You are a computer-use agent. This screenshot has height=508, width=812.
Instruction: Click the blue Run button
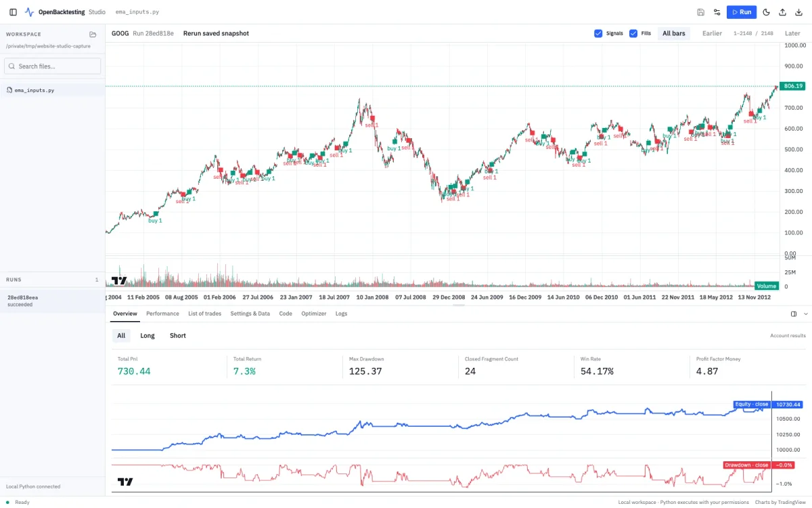coord(742,12)
